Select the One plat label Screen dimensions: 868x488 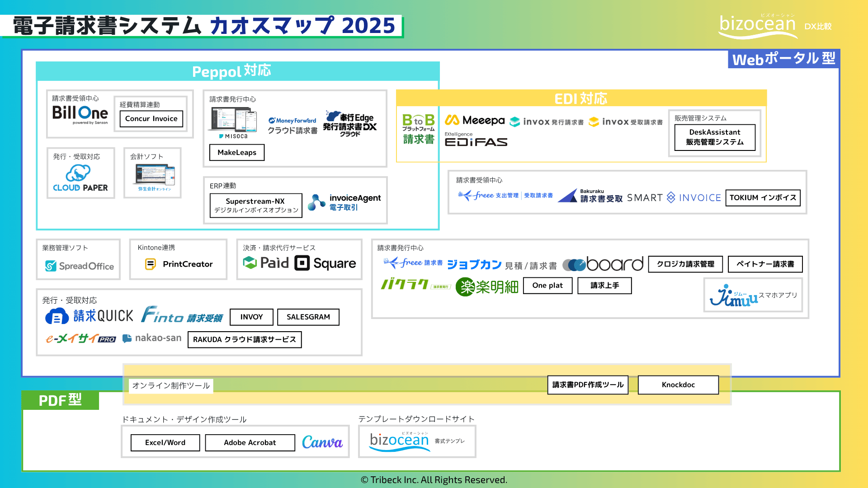(x=547, y=285)
